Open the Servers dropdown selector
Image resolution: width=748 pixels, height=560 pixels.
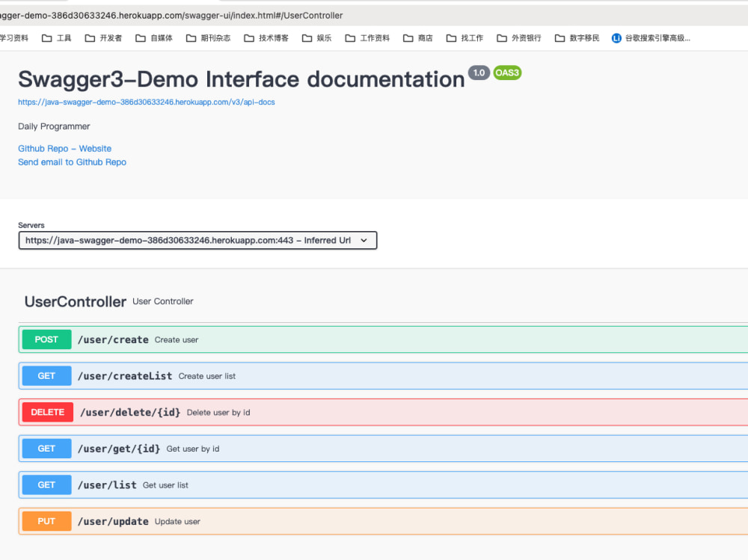point(197,240)
